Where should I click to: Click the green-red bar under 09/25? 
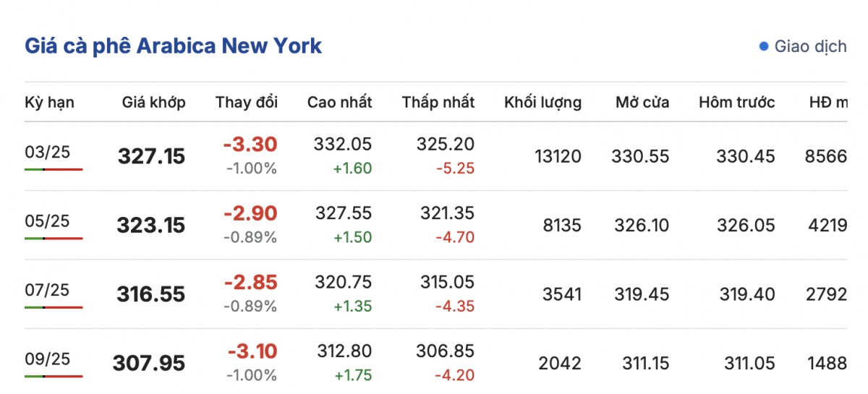click(x=54, y=376)
